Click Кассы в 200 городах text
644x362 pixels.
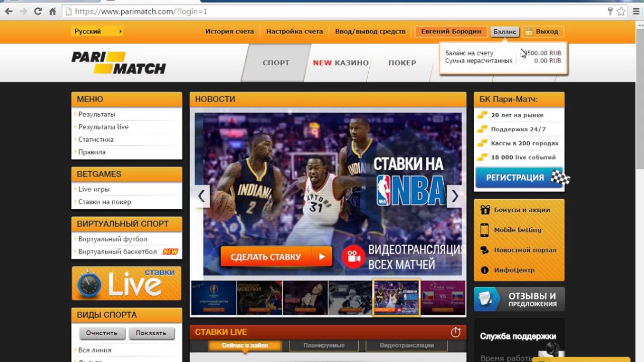(525, 143)
